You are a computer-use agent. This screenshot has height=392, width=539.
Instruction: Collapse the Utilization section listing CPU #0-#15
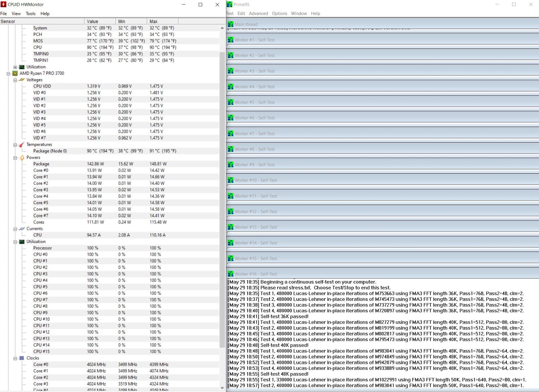(15, 242)
